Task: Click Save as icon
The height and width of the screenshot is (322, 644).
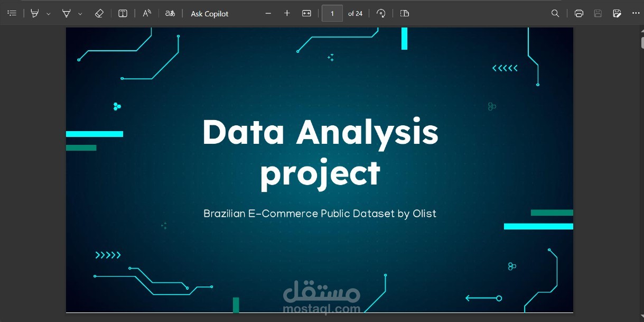Action: click(617, 13)
